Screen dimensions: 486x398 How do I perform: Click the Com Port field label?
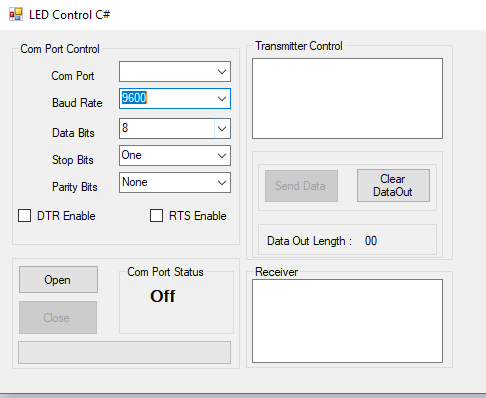pyautogui.click(x=73, y=76)
